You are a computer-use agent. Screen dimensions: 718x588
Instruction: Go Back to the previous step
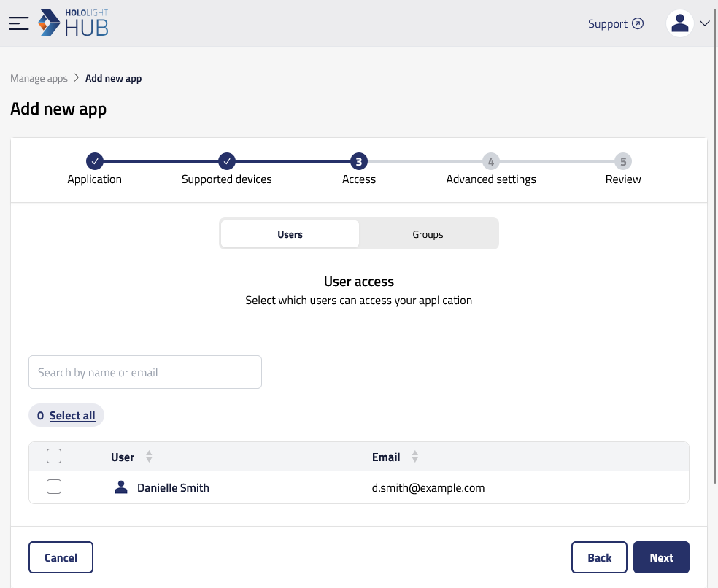pyautogui.click(x=599, y=557)
